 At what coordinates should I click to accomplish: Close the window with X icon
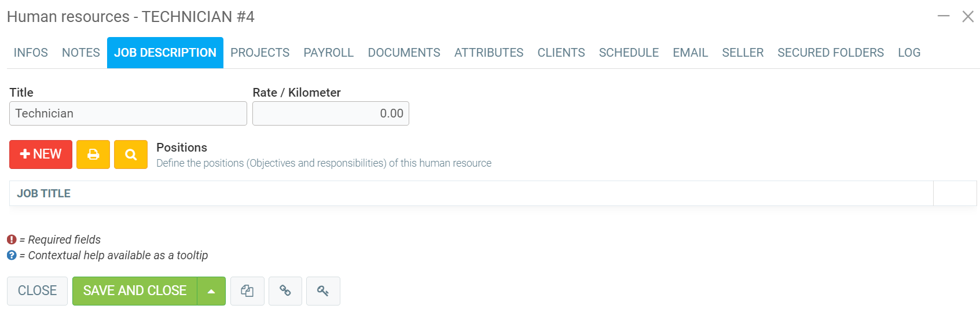coord(968,16)
